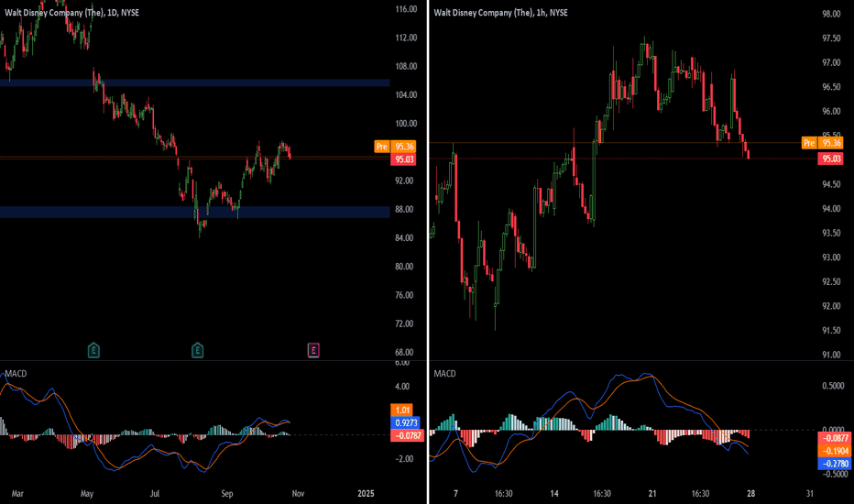Click the '2025' label on the time axis
This screenshot has width=854, height=504.
(x=366, y=494)
